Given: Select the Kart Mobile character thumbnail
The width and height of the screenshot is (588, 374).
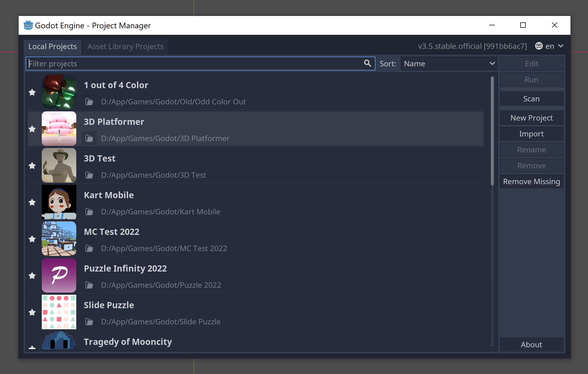Looking at the screenshot, I should 59,202.
